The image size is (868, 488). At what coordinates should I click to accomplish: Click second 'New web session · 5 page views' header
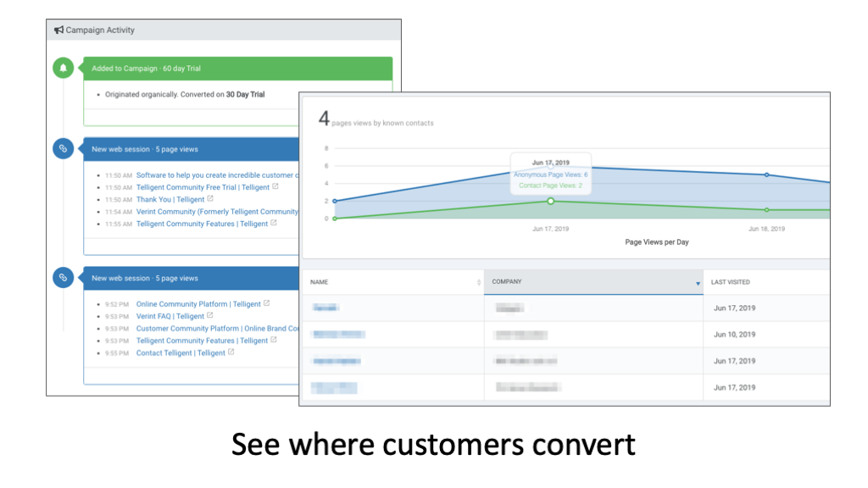click(191, 278)
